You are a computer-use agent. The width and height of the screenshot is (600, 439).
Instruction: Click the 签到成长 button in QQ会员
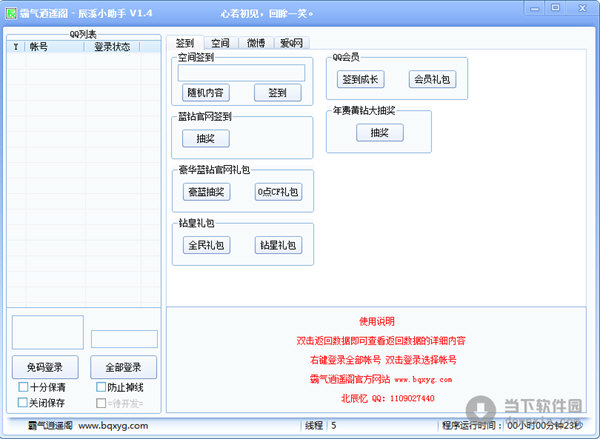coord(360,79)
